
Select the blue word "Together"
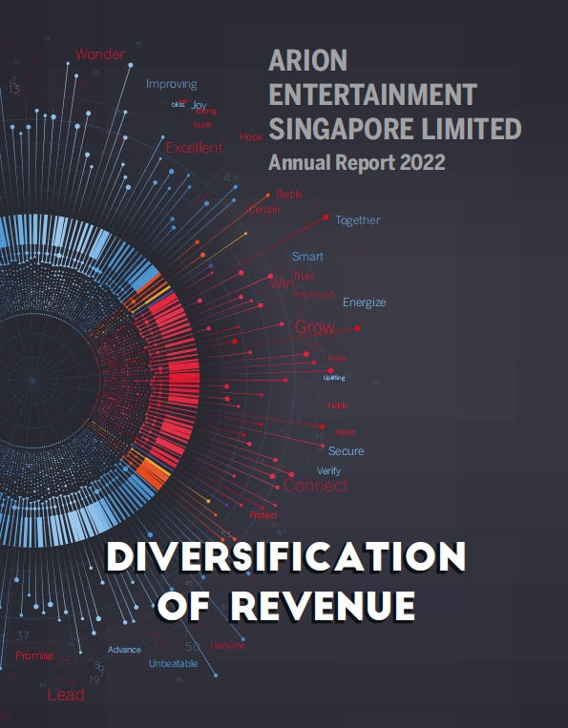pos(358,220)
